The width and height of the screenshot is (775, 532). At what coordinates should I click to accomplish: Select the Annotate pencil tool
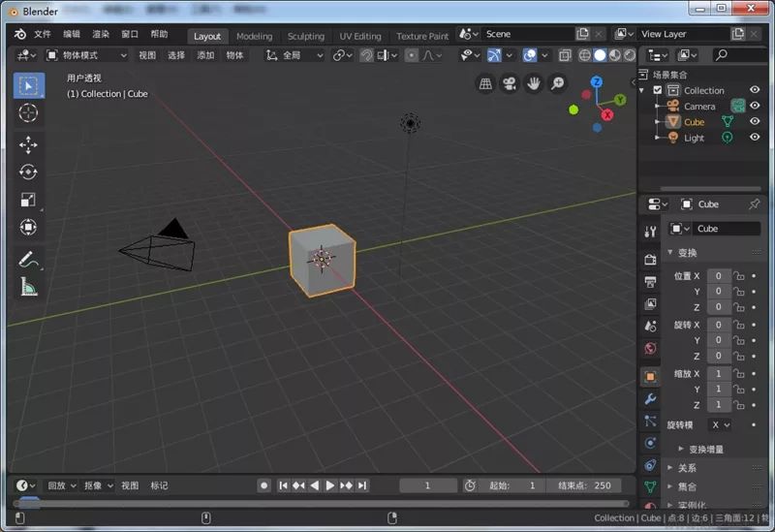point(28,259)
